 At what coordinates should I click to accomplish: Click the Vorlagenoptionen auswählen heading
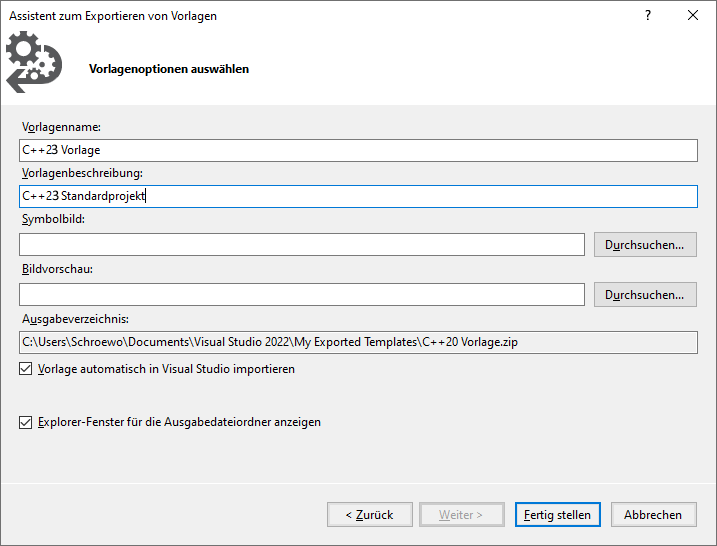[x=169, y=69]
